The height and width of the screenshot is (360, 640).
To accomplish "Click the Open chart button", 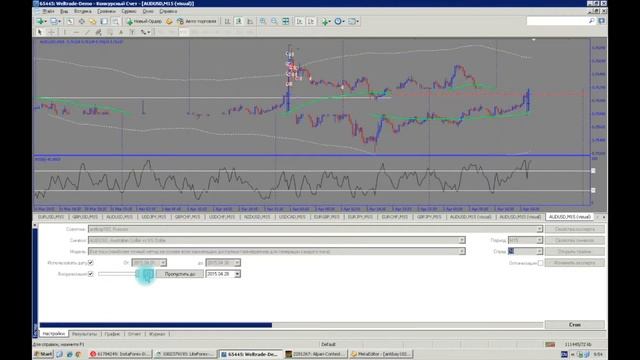I will coord(575,251).
